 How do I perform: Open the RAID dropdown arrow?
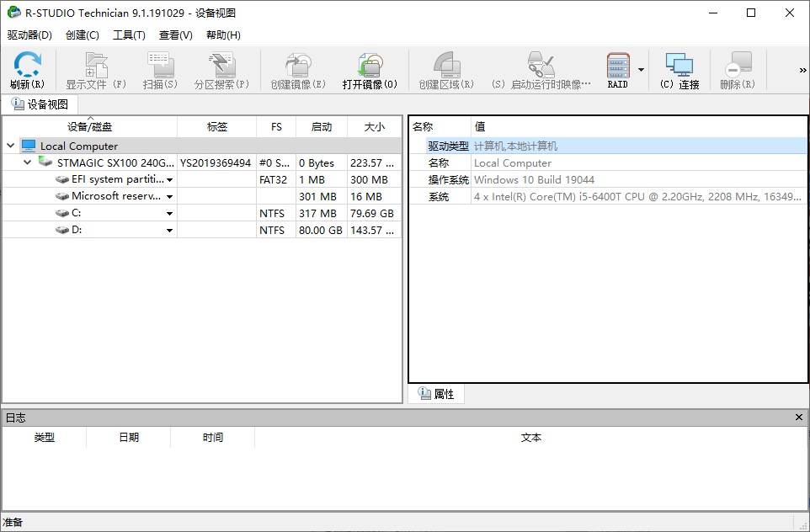coord(641,70)
